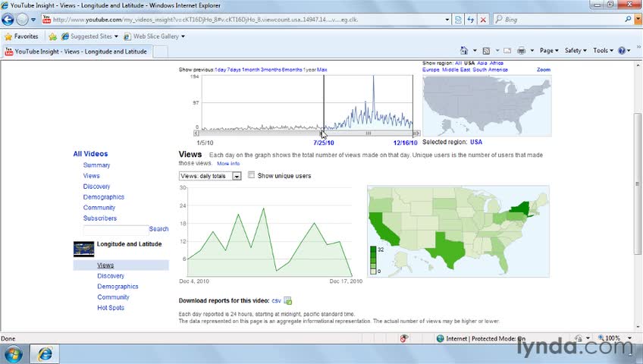Open the Windows Start button
Screen dimensions: 643x364
point(14,353)
